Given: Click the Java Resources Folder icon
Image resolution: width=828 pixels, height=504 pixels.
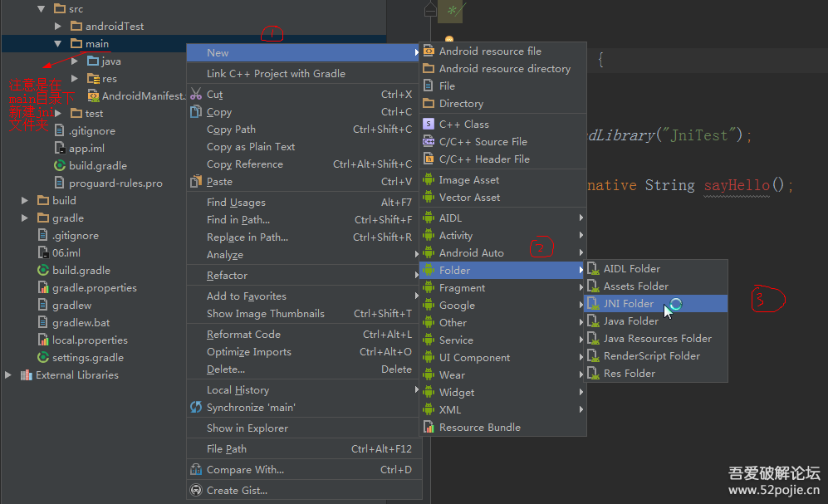Looking at the screenshot, I should (x=593, y=338).
